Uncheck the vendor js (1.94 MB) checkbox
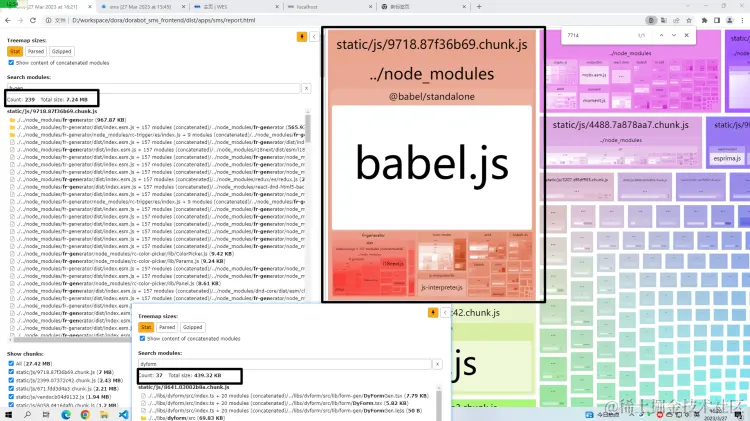The height and width of the screenshot is (421, 750). click(11, 397)
